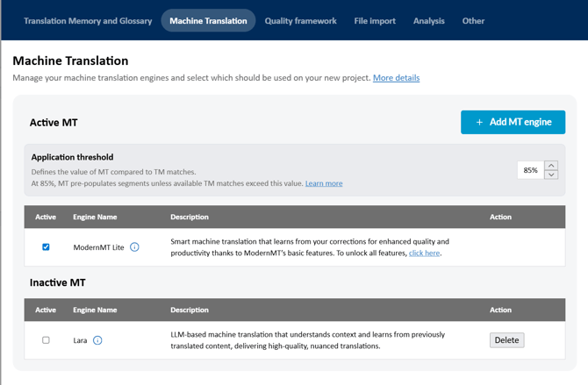Delete the Lara engine

[506, 340]
